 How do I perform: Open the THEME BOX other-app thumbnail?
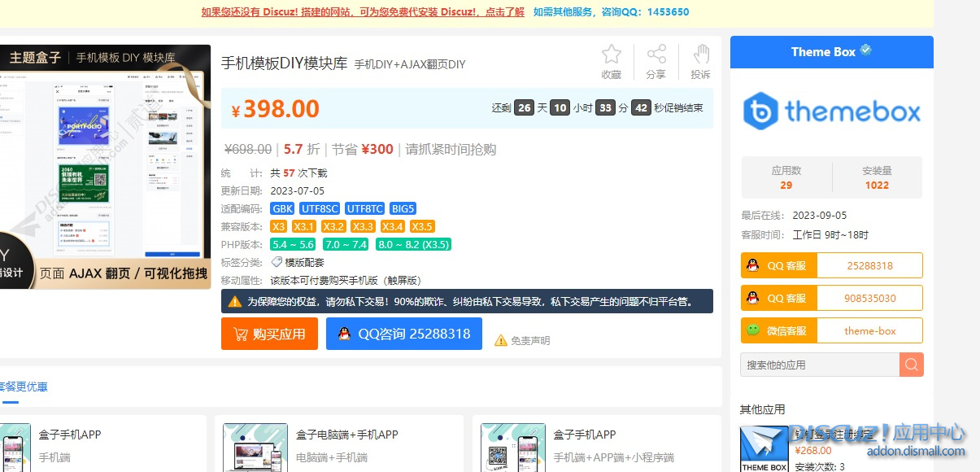[764, 449]
